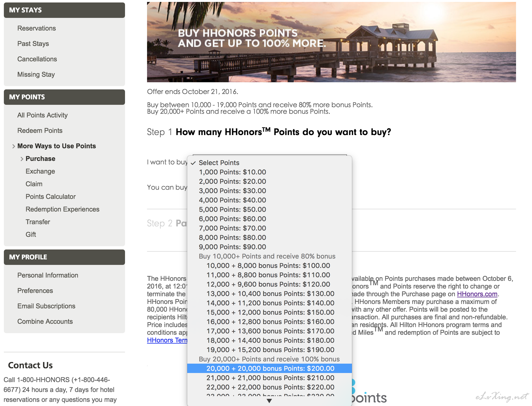Open Redeem Points
Viewport: 532px width, 406px height.
click(40, 131)
